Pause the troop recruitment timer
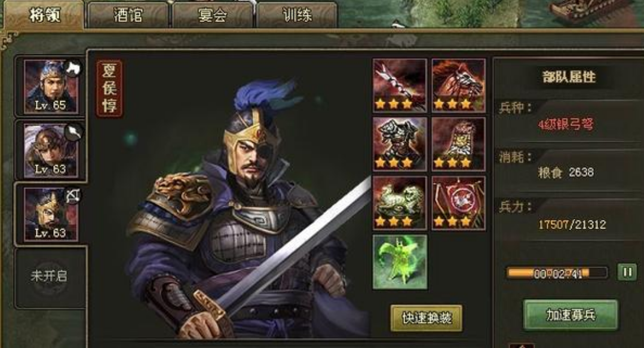 (x=627, y=272)
